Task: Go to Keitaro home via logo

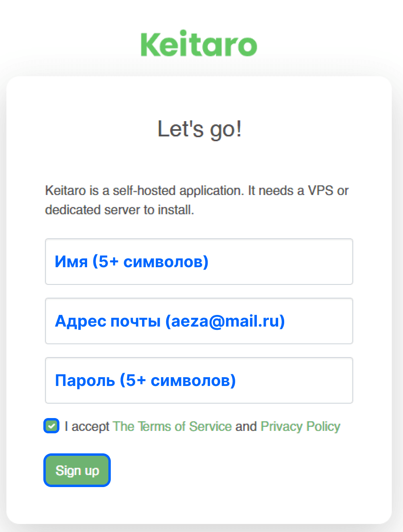Action: [199, 44]
